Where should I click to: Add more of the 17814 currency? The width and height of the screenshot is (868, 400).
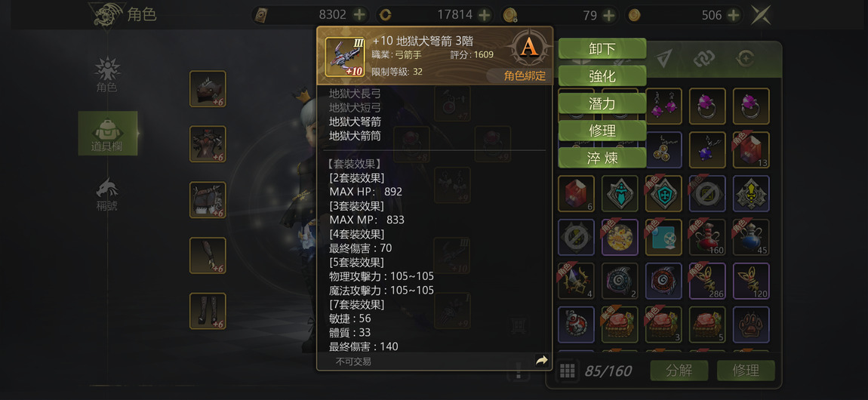[x=485, y=15]
